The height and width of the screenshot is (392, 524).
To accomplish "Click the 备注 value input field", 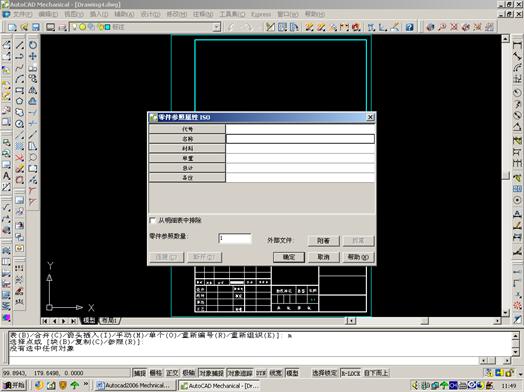I will [300, 177].
